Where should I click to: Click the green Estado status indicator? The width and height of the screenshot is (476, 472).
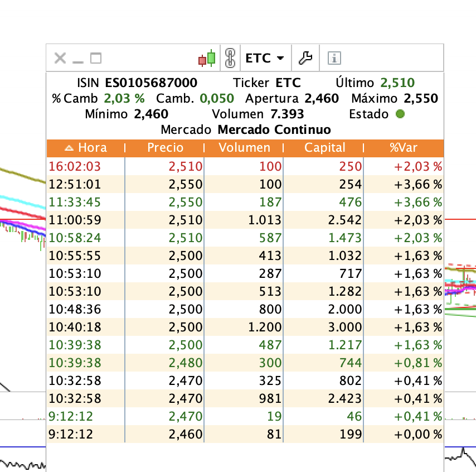point(400,114)
